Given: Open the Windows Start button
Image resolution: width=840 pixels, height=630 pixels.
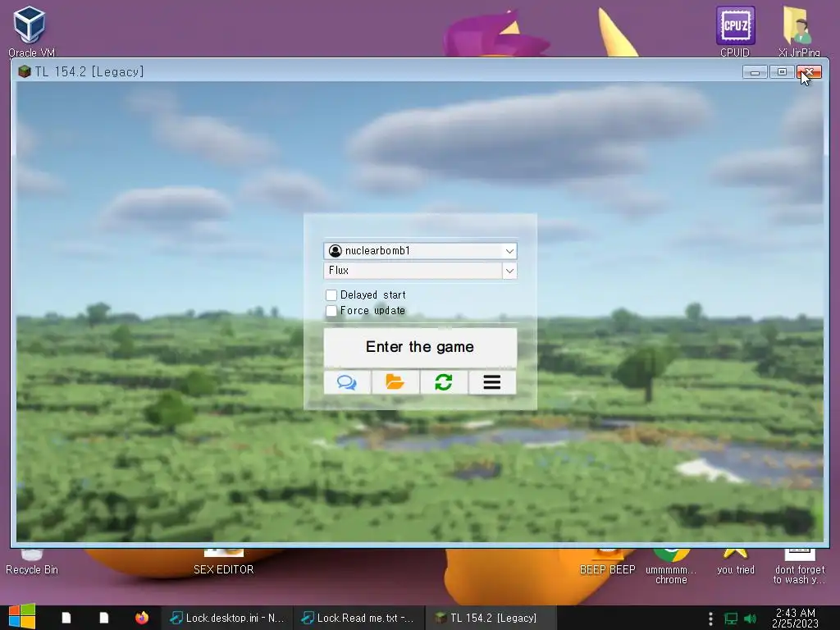Looking at the screenshot, I should coord(22,617).
